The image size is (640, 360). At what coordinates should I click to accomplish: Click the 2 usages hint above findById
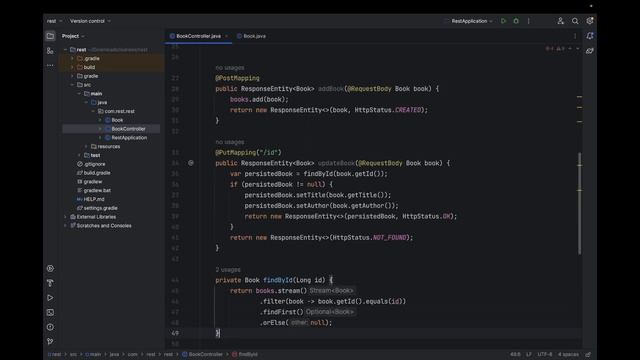228,270
